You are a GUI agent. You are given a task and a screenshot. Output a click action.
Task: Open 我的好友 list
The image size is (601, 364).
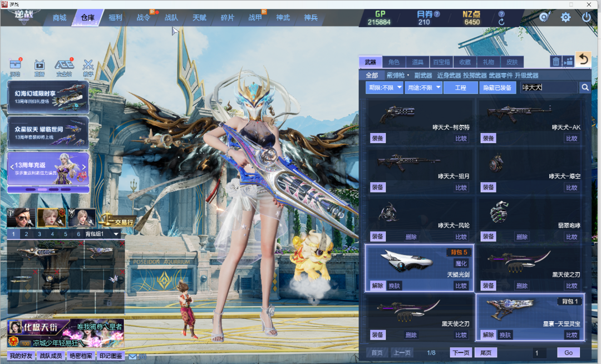pyautogui.click(x=21, y=356)
